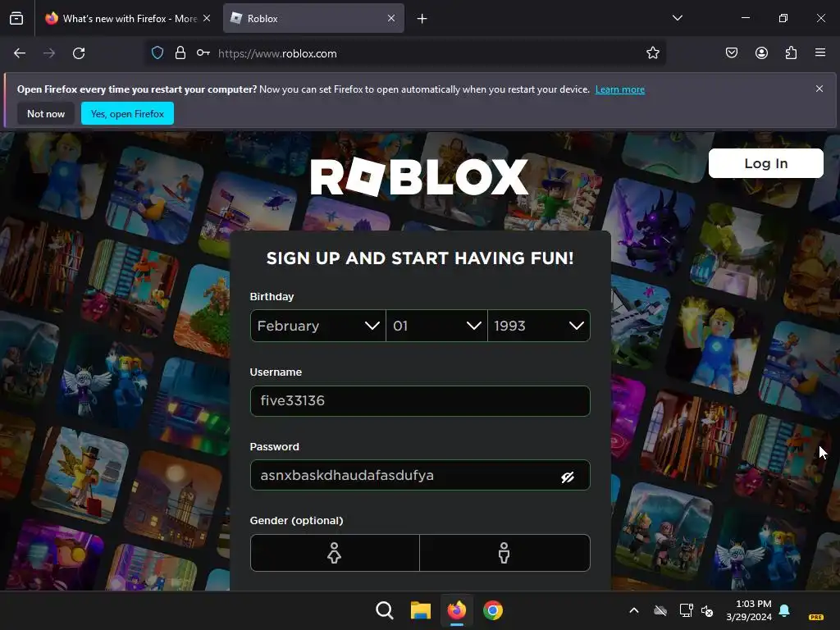This screenshot has height=630, width=840.
Task: Click the muted volume tray icon
Action: (707, 610)
